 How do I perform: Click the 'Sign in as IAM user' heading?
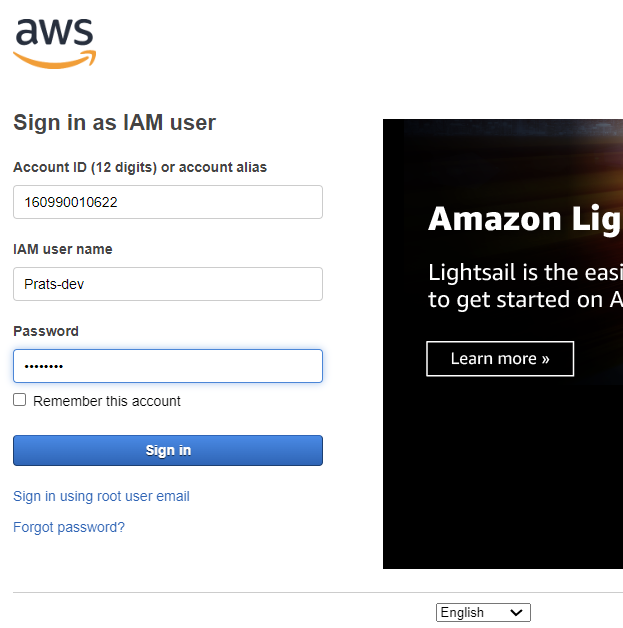pyautogui.click(x=114, y=123)
